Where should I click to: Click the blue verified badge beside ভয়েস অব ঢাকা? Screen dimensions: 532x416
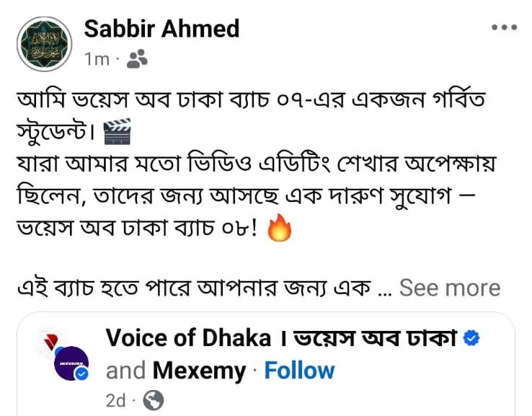click(472, 338)
